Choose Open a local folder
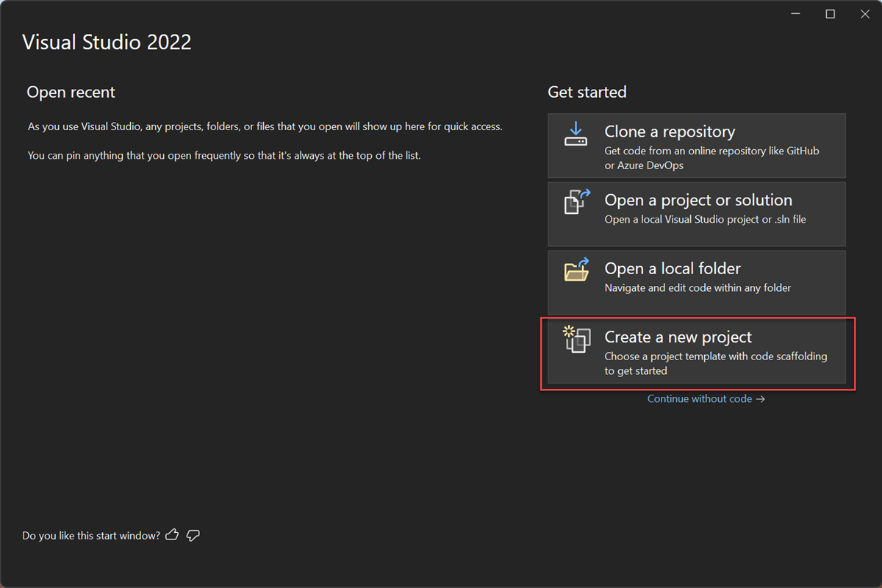 click(696, 282)
